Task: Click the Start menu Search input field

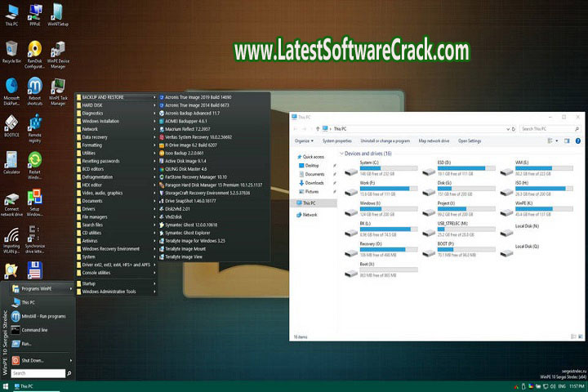Action: (x=38, y=373)
